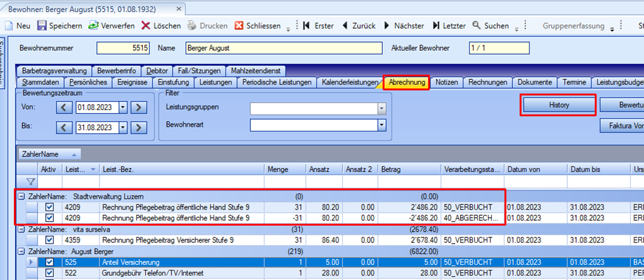Toggle Aktiv checkbox for Grundgebühr Telefon row
The image size is (644, 280).
coord(49,272)
